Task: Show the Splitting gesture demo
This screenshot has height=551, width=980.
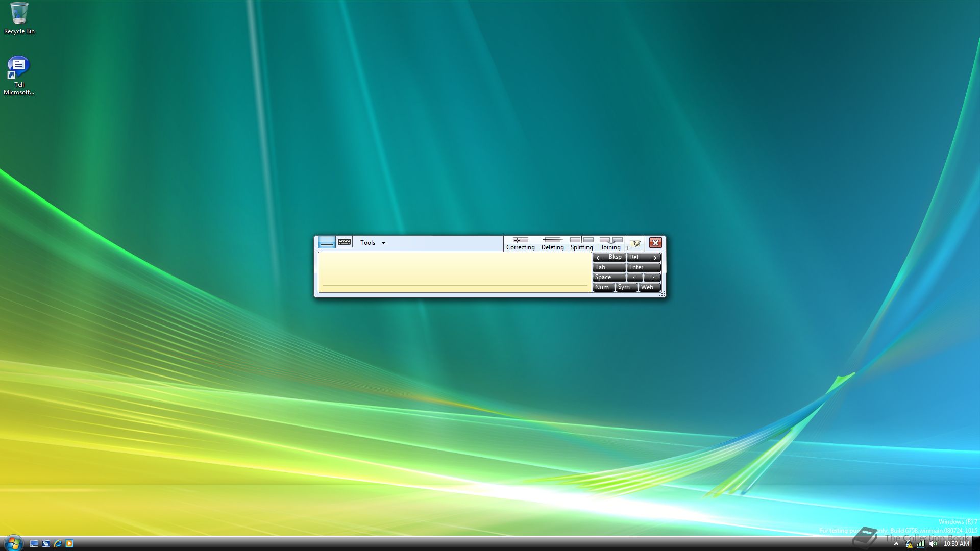Action: (581, 244)
